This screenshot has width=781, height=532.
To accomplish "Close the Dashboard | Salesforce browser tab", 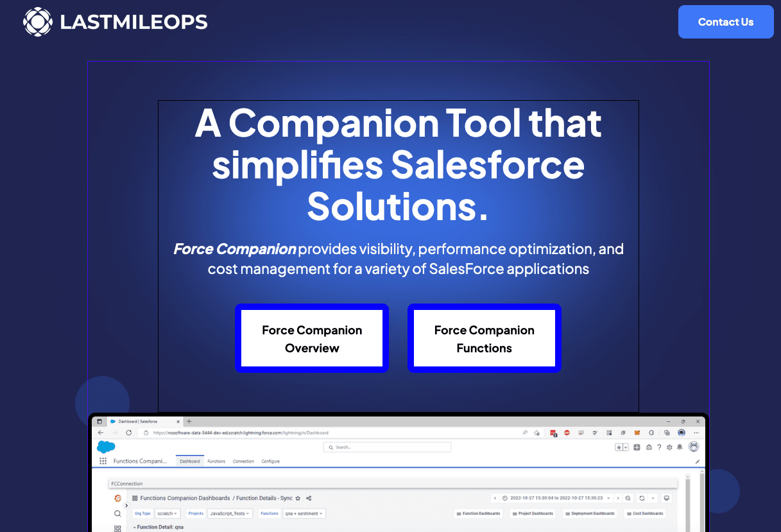I will (178, 422).
